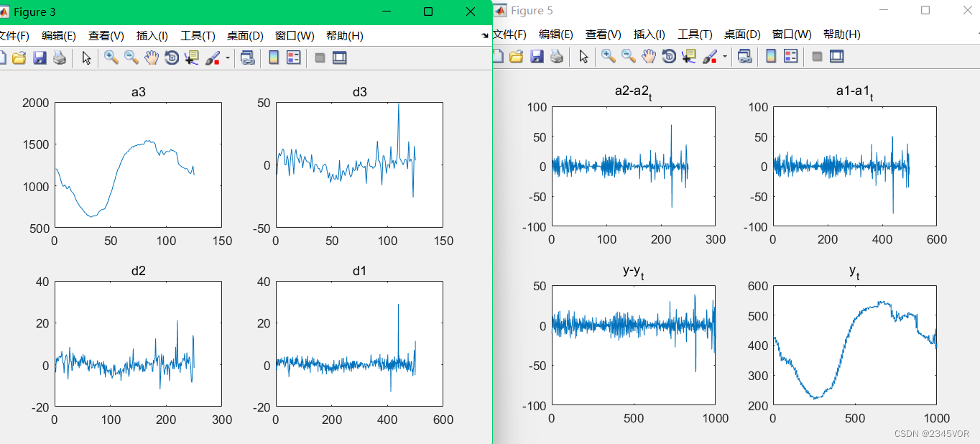
Task: Enable Pan hand tool in Figure 5
Action: pyautogui.click(x=648, y=57)
